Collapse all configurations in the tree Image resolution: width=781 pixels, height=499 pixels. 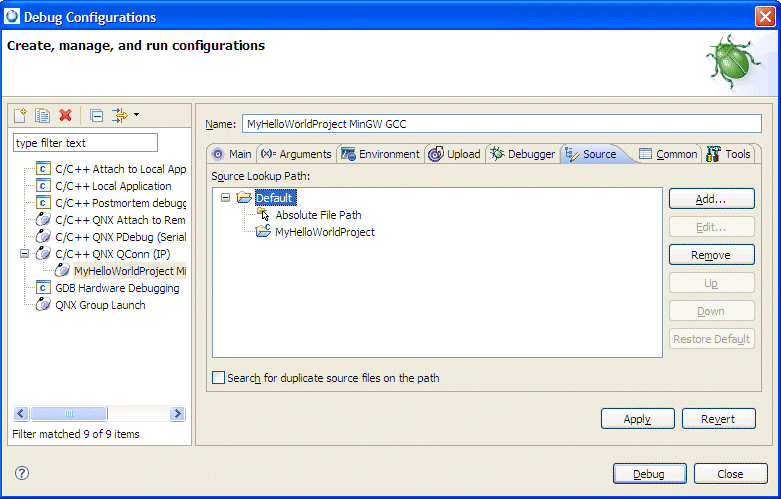coord(96,116)
